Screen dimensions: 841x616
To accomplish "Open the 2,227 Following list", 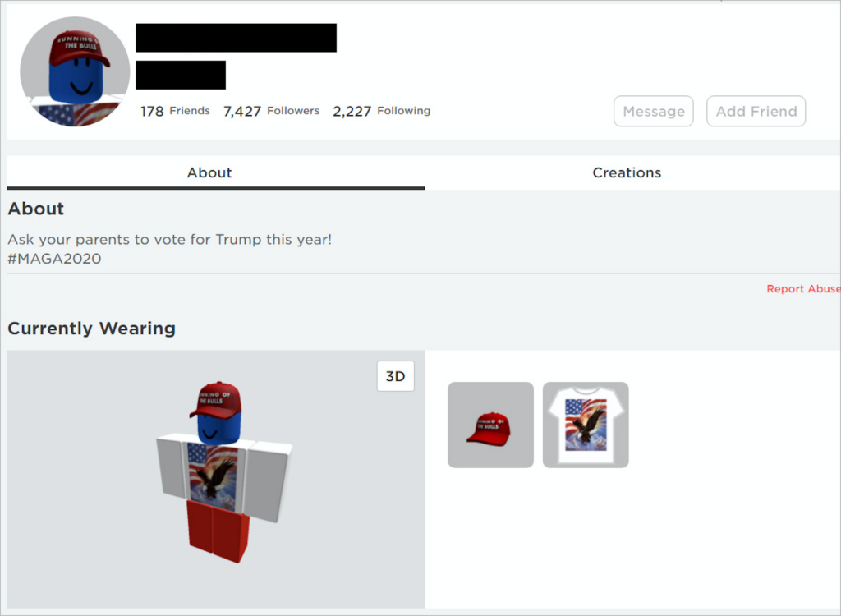I will [381, 111].
